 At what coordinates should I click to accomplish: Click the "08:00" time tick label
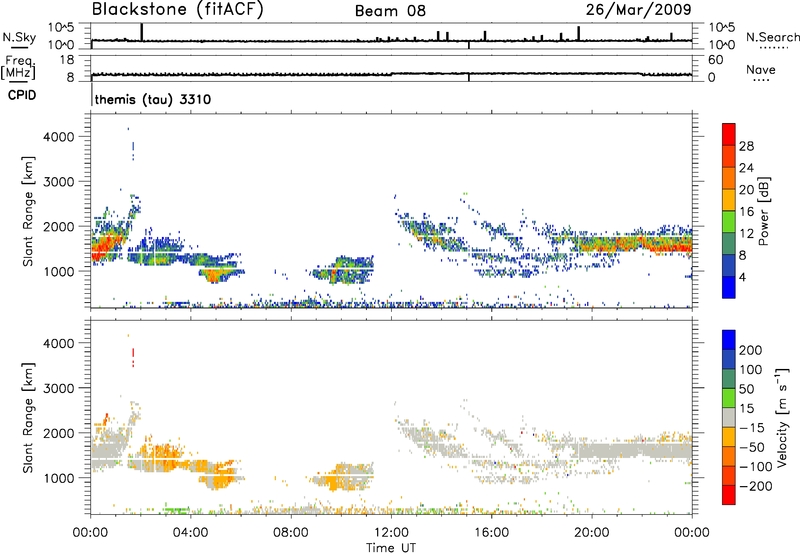[291, 533]
